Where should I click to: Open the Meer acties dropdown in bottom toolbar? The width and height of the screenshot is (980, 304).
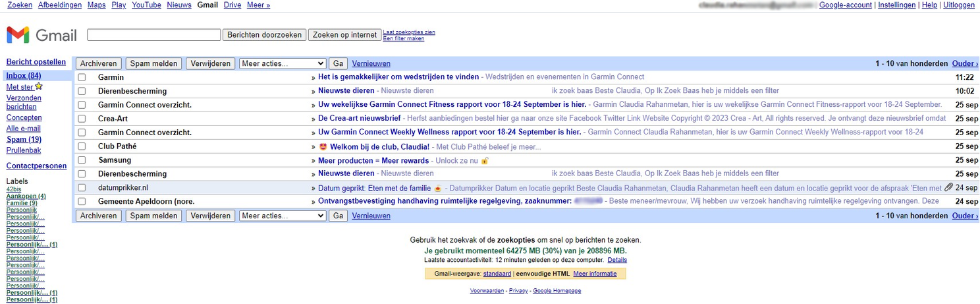(x=283, y=216)
